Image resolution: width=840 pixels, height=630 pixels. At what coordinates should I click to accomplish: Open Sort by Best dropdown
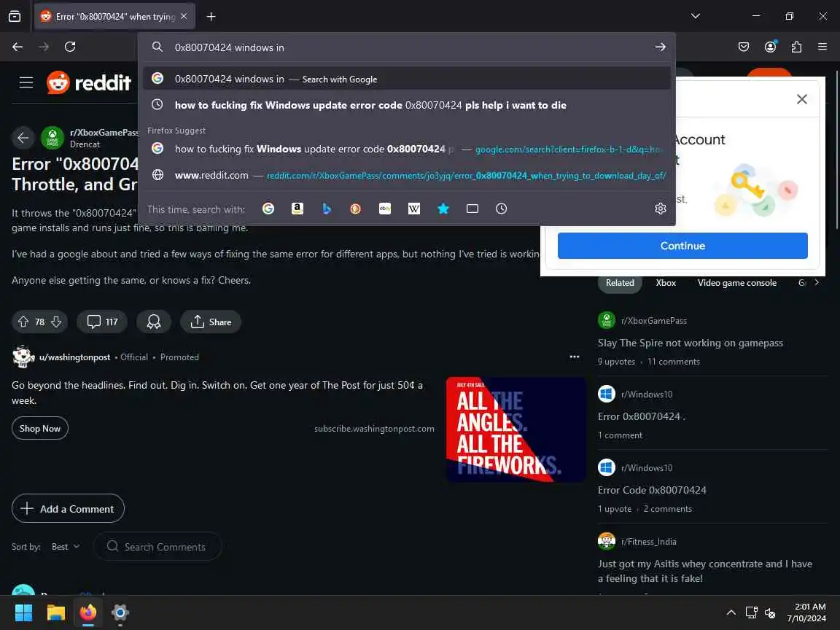coord(66,547)
